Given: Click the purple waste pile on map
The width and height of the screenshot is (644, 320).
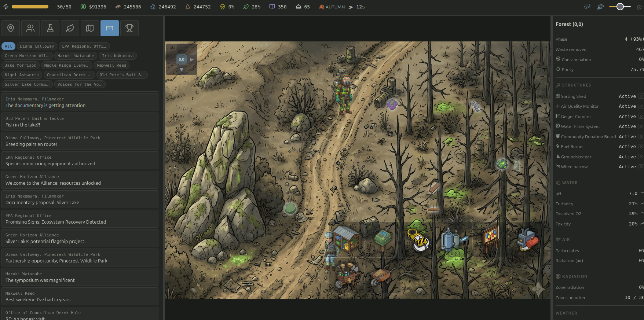Looking at the screenshot, I should click(392, 105).
